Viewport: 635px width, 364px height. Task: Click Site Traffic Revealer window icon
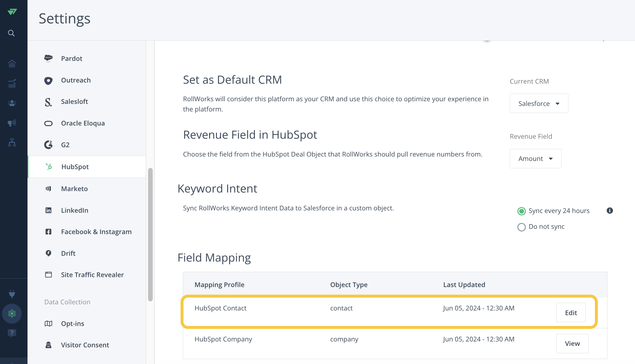pyautogui.click(x=48, y=274)
